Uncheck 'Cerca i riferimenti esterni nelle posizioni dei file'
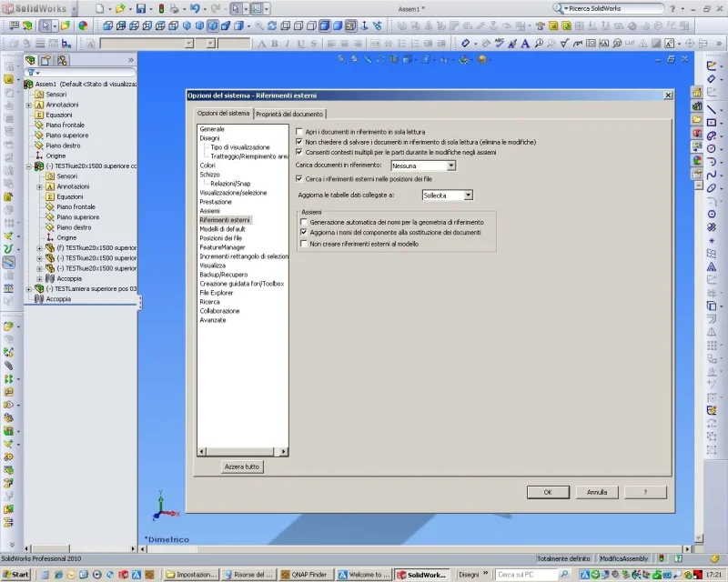The image size is (728, 582). (299, 178)
